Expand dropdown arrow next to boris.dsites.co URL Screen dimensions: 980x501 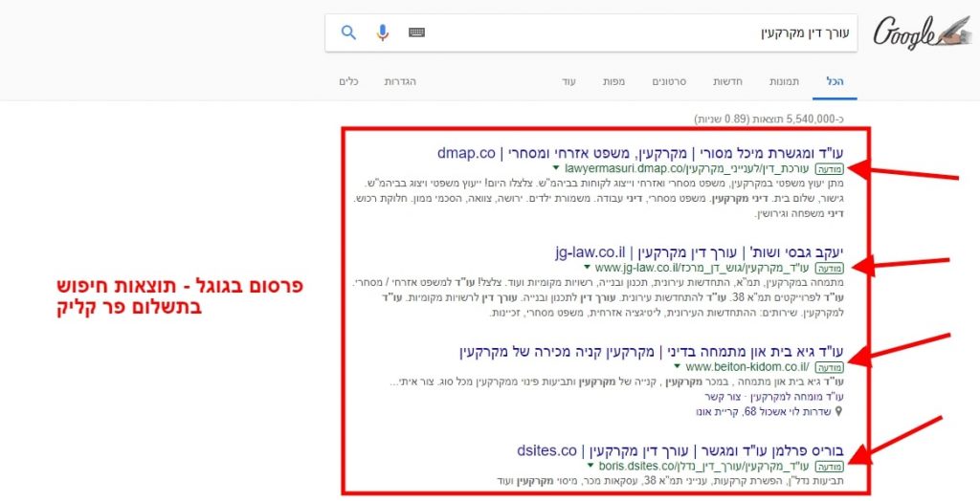pos(590,466)
